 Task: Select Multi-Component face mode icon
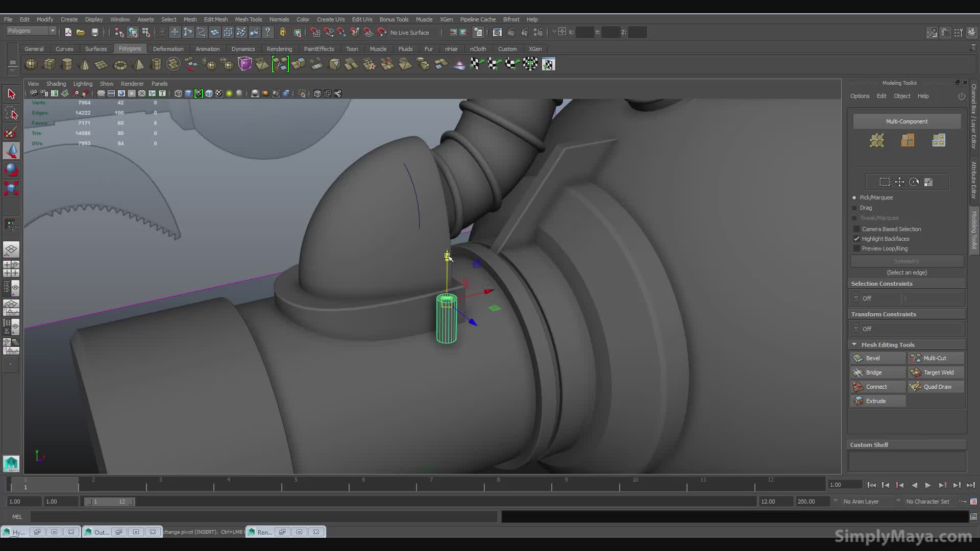click(x=939, y=140)
